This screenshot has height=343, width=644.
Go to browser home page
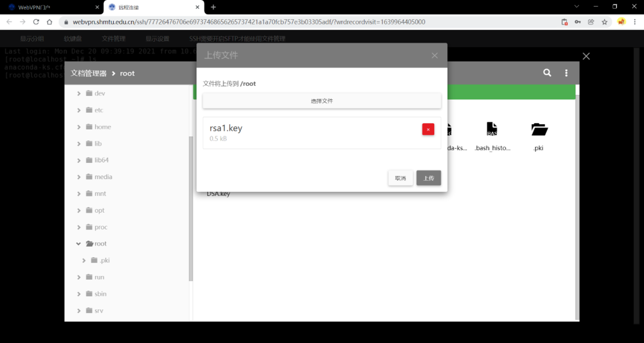[49, 22]
